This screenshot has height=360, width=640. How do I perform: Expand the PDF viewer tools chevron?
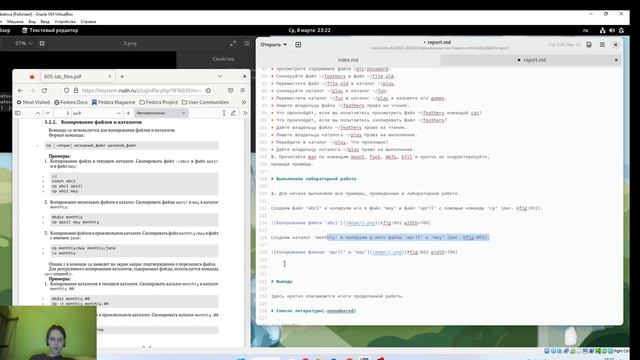pyautogui.click(x=245, y=113)
